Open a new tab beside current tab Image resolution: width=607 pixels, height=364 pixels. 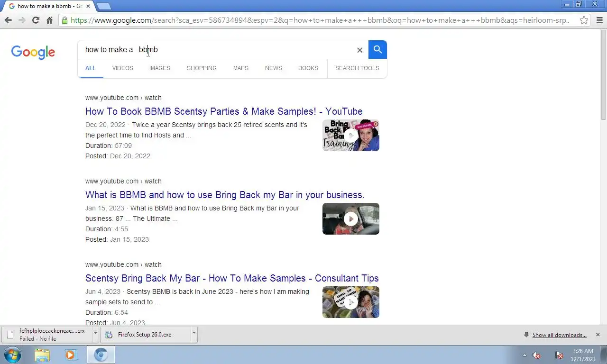pyautogui.click(x=104, y=6)
